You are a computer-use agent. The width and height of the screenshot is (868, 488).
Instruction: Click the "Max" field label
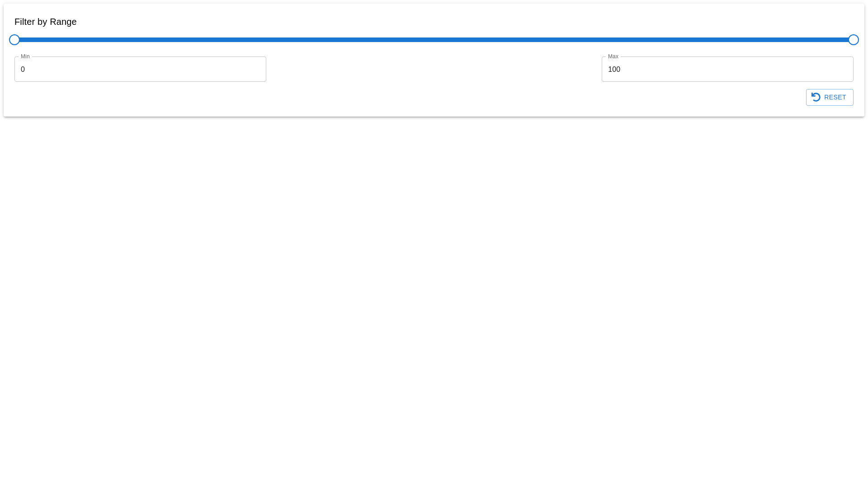[x=613, y=56]
